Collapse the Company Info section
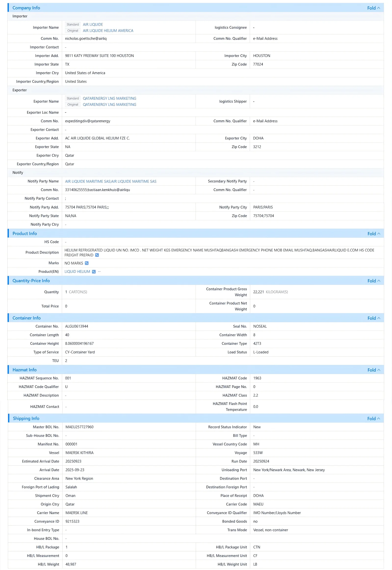 (374, 8)
